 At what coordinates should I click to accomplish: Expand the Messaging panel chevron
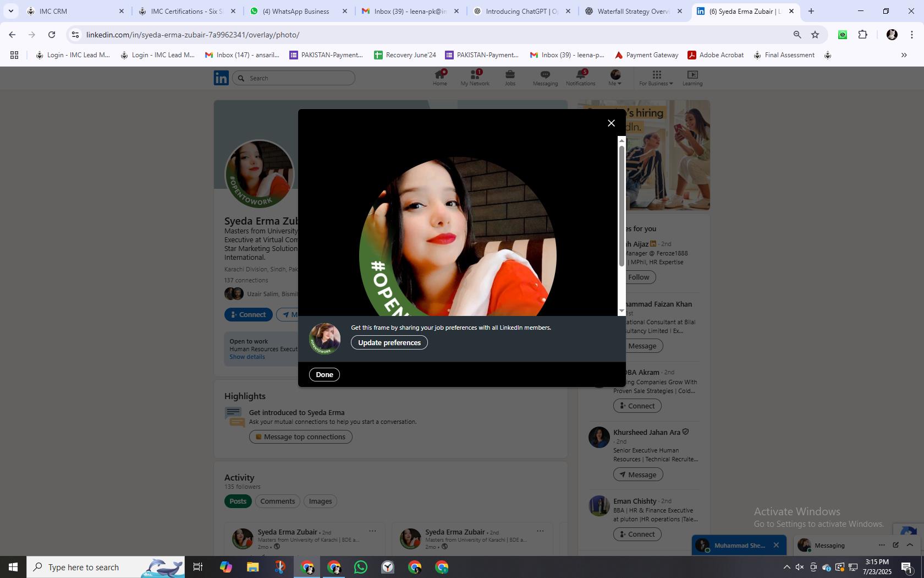click(x=910, y=545)
